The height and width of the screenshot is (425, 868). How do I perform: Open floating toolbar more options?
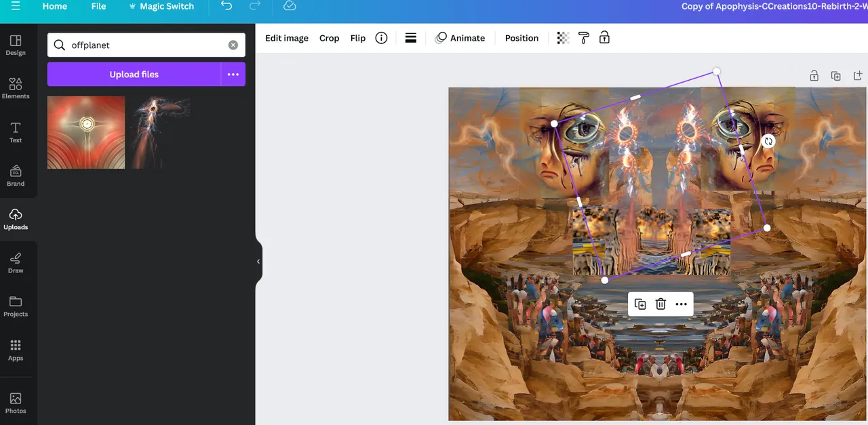(682, 304)
